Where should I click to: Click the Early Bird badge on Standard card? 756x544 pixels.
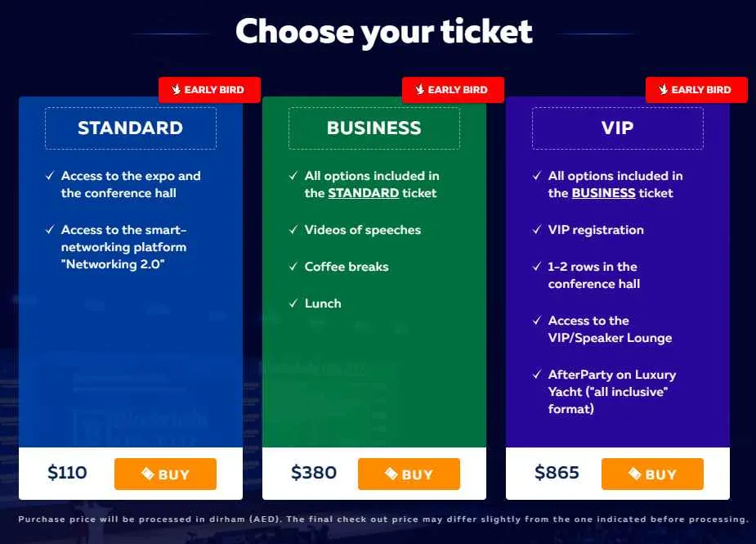point(210,90)
